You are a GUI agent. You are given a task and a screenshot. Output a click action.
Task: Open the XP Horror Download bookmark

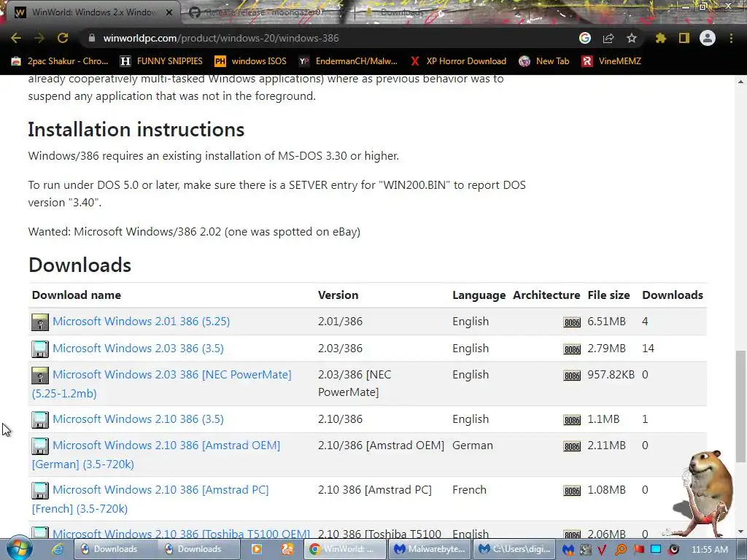(458, 61)
